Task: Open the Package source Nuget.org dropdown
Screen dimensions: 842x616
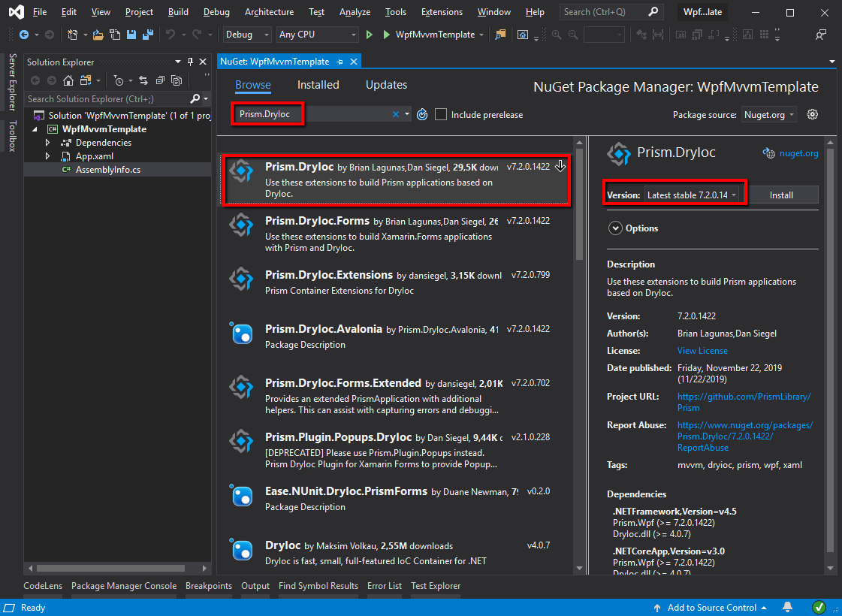Action: [x=769, y=114]
